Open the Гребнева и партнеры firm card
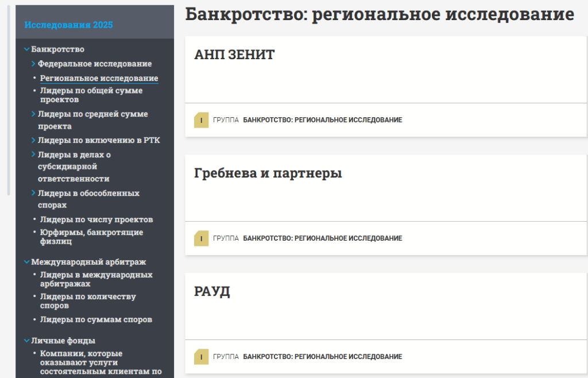This screenshot has width=588, height=378. [x=268, y=173]
